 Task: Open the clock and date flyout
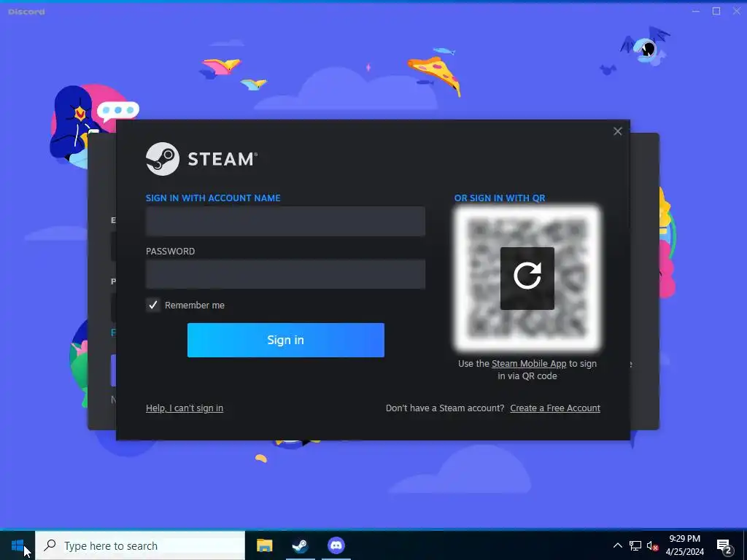[x=684, y=545]
